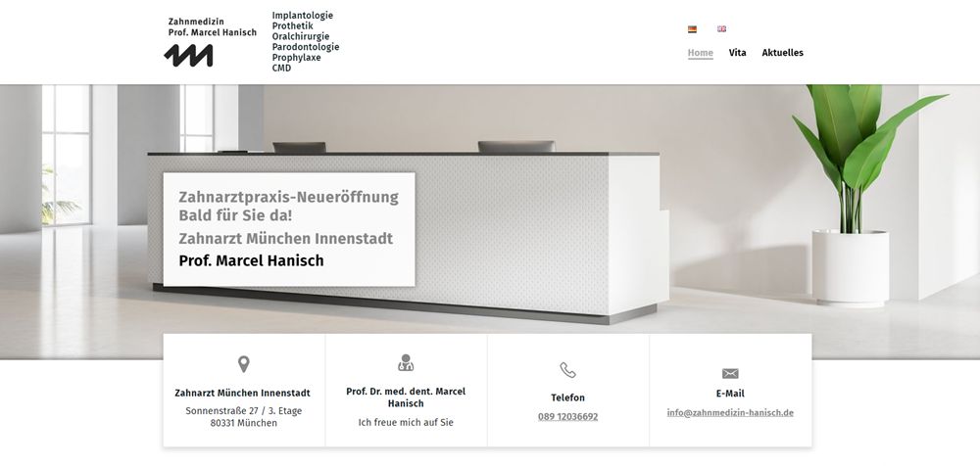Open the Home menu item
This screenshot has width=980, height=466.
click(700, 53)
